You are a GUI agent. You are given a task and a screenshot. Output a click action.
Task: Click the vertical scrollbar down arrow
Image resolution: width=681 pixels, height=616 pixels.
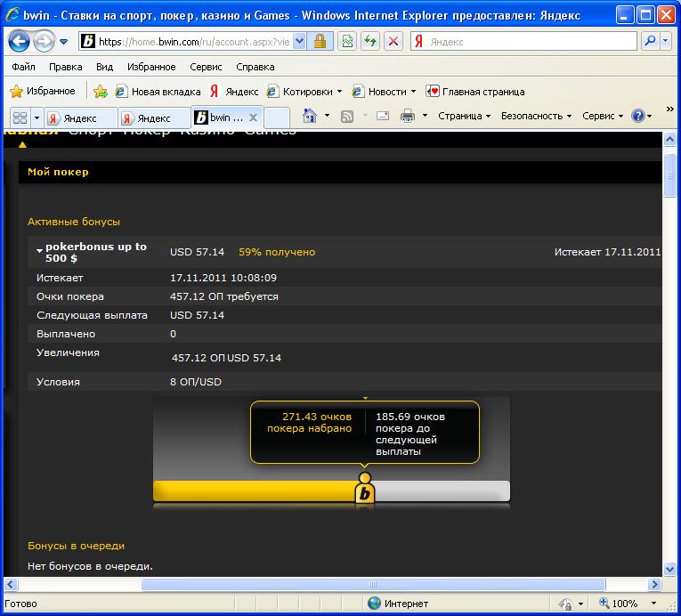pos(669,568)
